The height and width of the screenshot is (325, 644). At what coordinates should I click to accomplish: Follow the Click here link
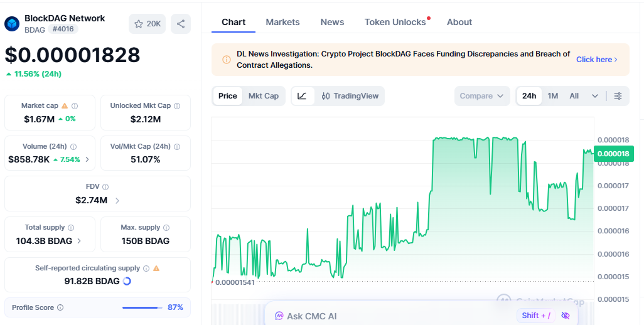point(597,60)
